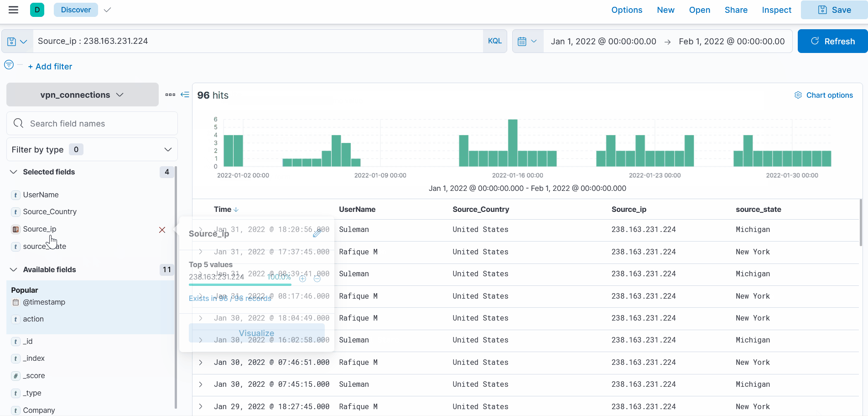868x416 pixels.
Task: Click the Refresh button
Action: [832, 41]
